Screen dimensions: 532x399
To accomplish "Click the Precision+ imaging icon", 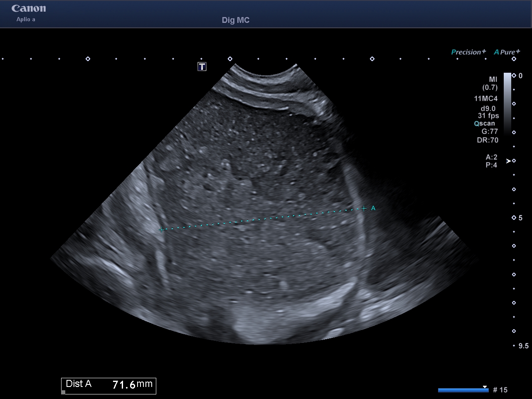I will [468, 52].
